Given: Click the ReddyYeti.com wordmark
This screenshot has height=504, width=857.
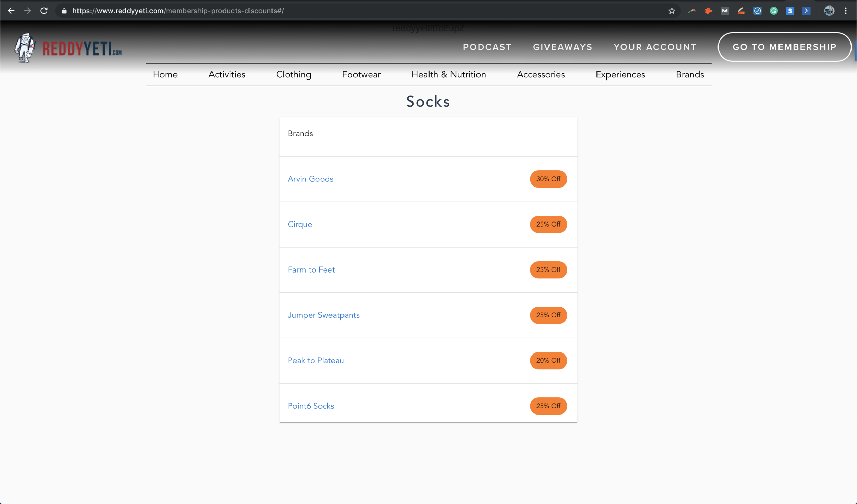Looking at the screenshot, I should [82, 48].
